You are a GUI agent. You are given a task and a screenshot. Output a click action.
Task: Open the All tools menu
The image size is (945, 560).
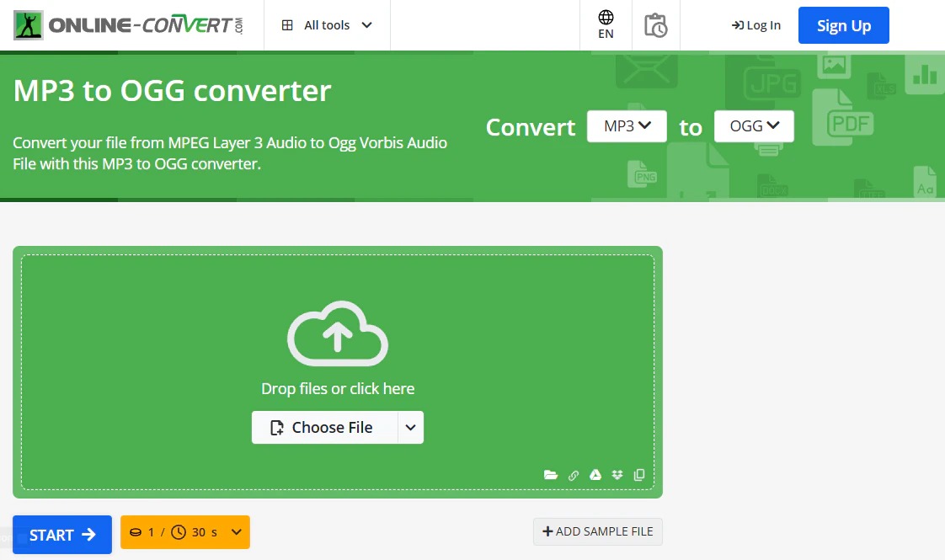pos(327,25)
